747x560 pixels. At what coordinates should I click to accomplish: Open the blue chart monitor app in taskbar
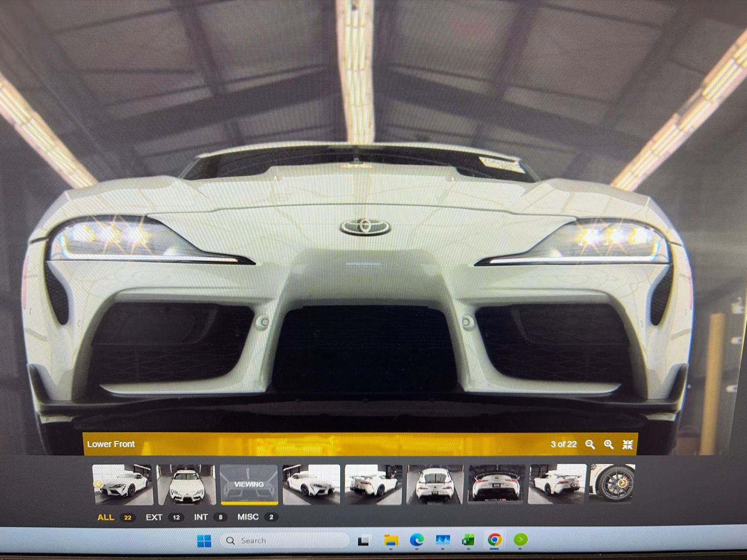(x=443, y=540)
